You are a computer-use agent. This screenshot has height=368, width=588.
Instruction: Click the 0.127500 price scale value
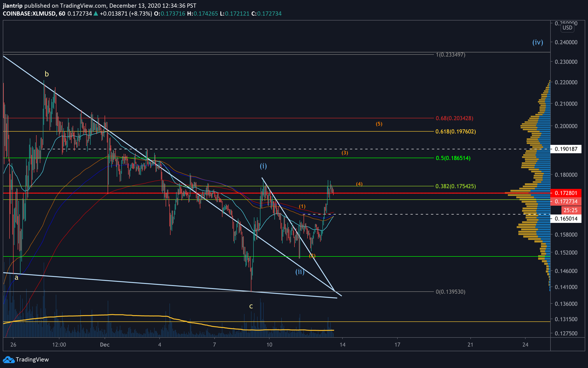pos(566,334)
